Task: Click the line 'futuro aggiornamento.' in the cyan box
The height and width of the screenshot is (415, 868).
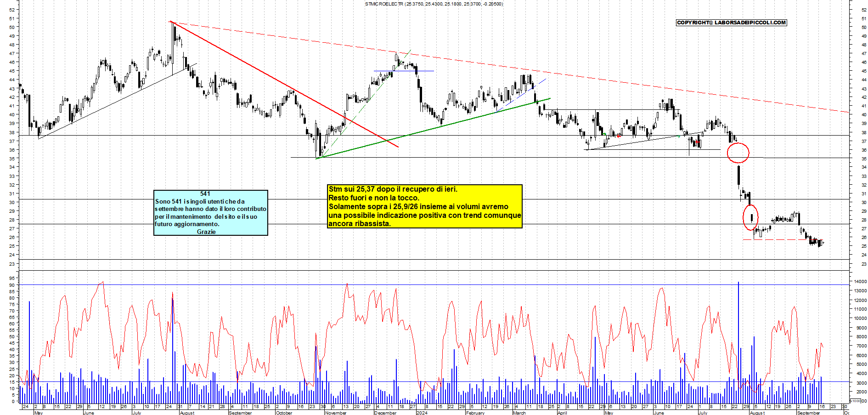Action: point(187,224)
